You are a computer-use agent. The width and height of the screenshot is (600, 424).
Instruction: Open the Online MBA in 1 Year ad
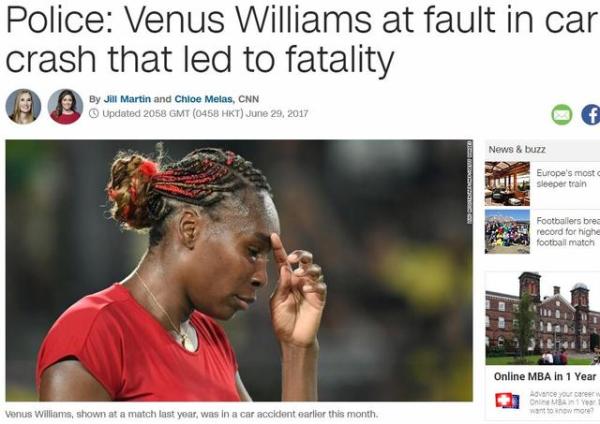click(545, 377)
